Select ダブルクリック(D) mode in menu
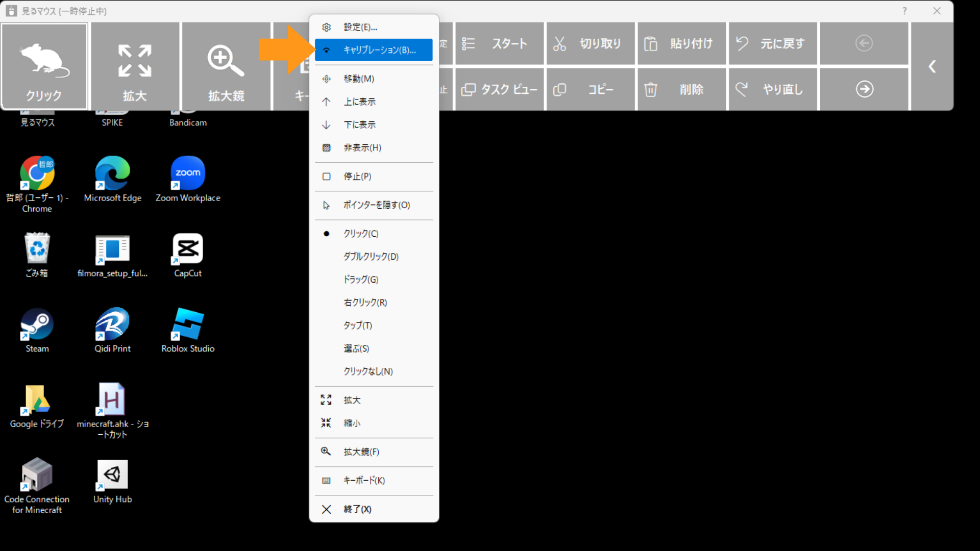The width and height of the screenshot is (980, 551). coord(371,257)
